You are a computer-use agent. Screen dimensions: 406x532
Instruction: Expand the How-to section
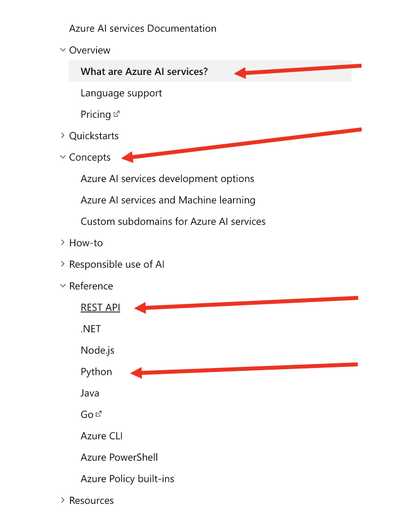pos(63,243)
